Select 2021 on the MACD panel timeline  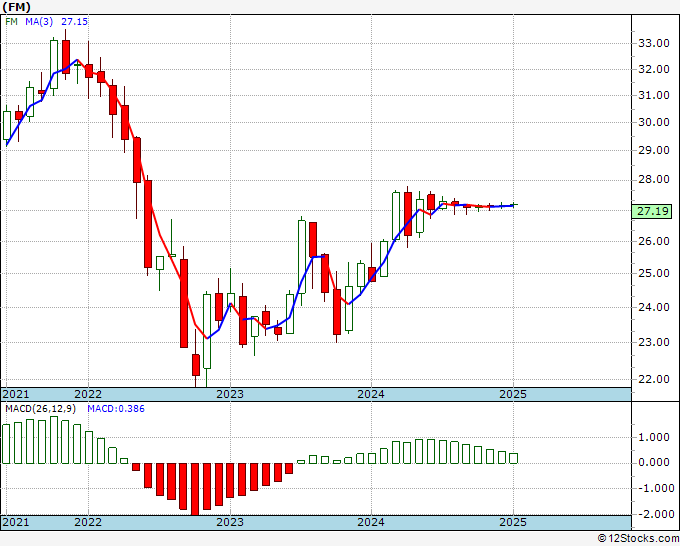[x=16, y=522]
